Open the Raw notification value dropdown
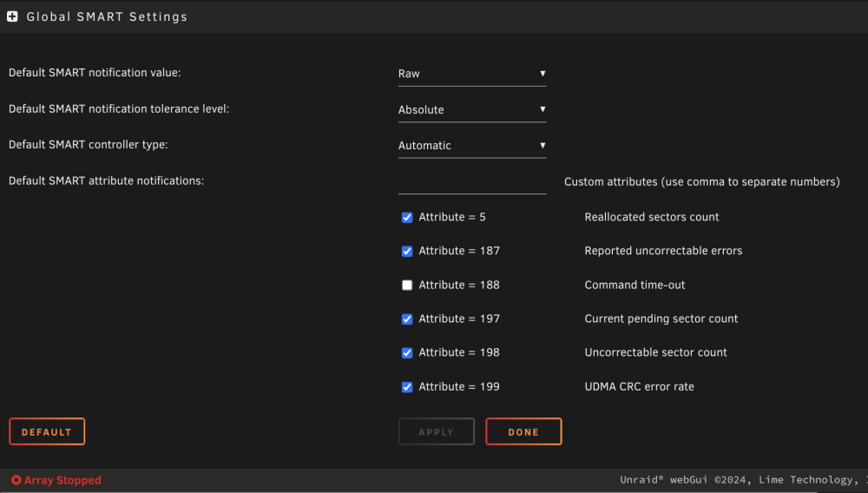 tap(472, 74)
